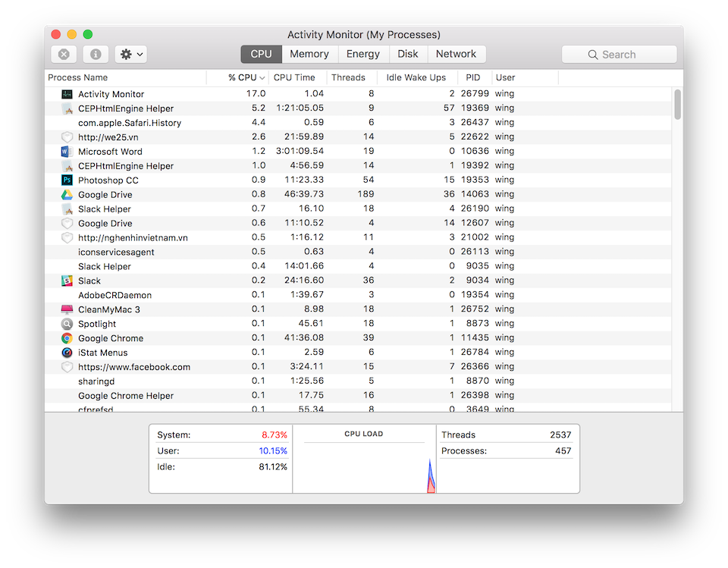Click the Google Chrome process icon
The image size is (728, 568).
pos(67,338)
